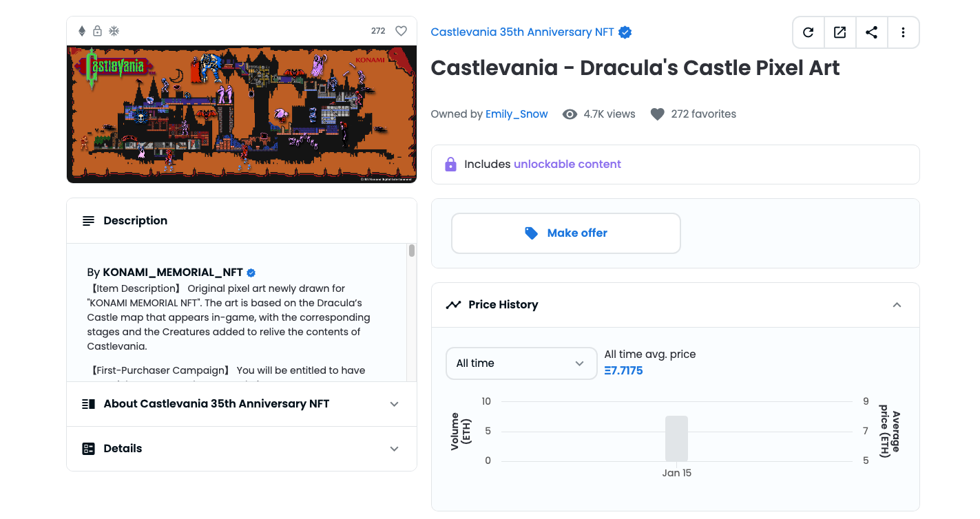Click the snowflake frozen-metadata icon

114,31
